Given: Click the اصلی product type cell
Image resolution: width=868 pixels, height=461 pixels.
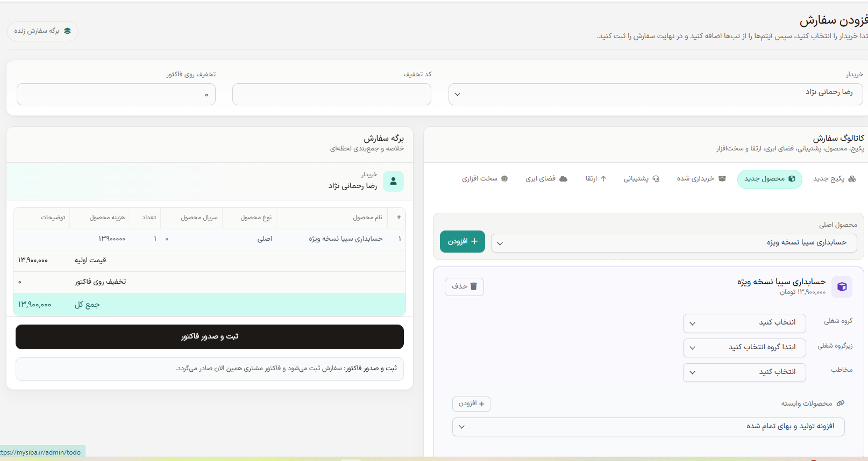Looking at the screenshot, I should click(x=265, y=239).
